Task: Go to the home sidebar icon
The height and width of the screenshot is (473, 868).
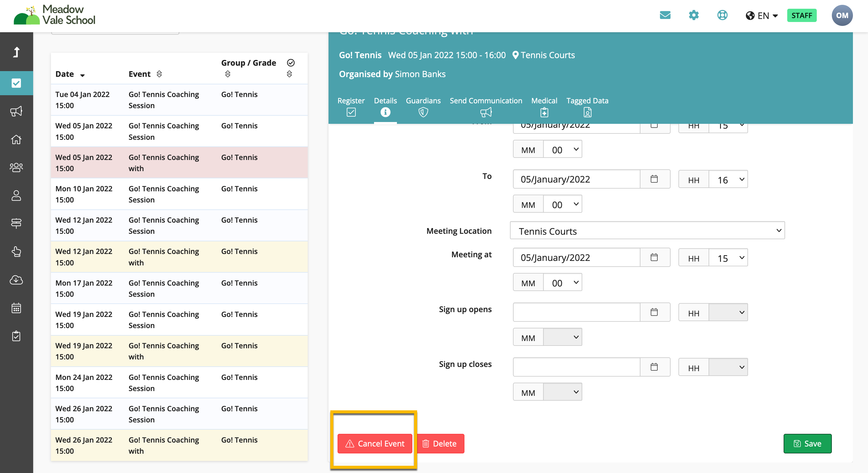Action: pos(16,139)
